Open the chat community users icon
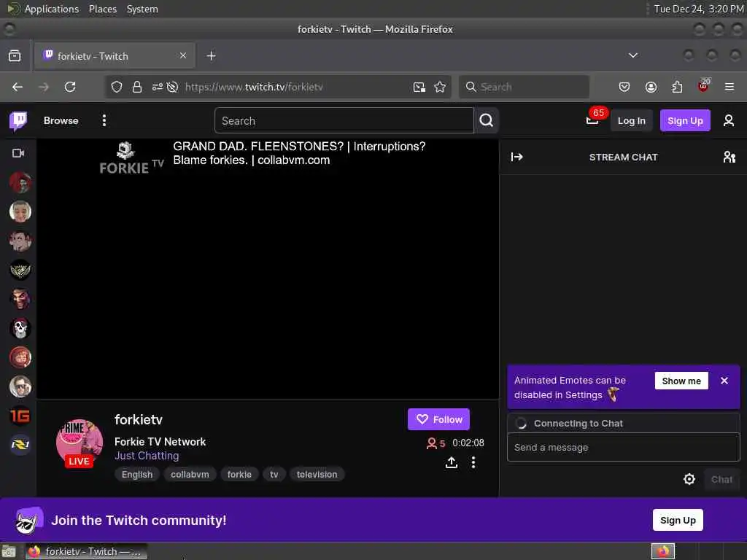Image resolution: width=747 pixels, height=560 pixels. click(x=729, y=157)
